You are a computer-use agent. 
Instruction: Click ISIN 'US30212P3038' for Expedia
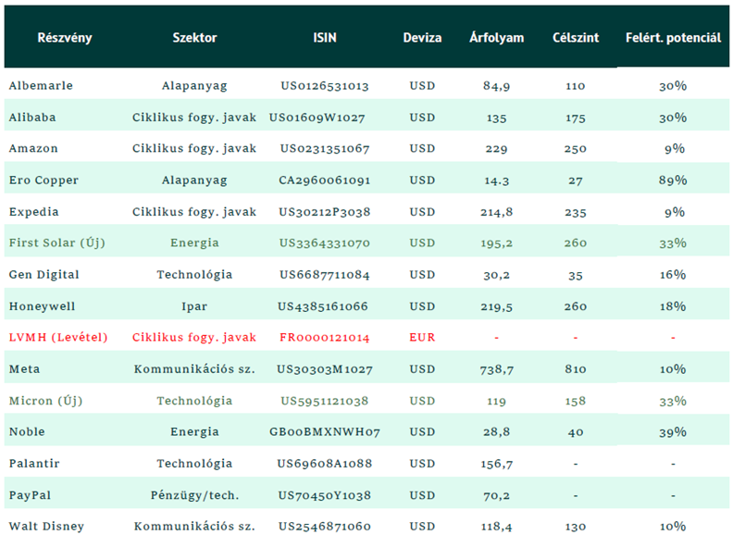[x=325, y=212]
